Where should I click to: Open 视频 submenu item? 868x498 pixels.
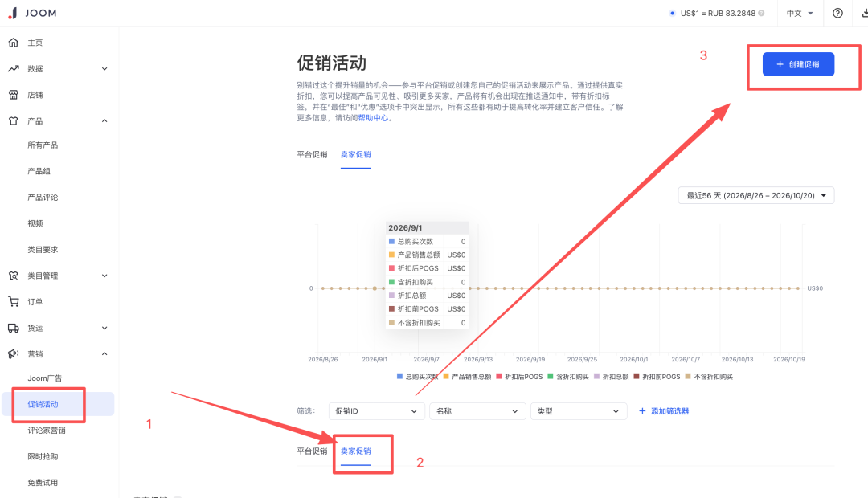pyautogui.click(x=35, y=223)
